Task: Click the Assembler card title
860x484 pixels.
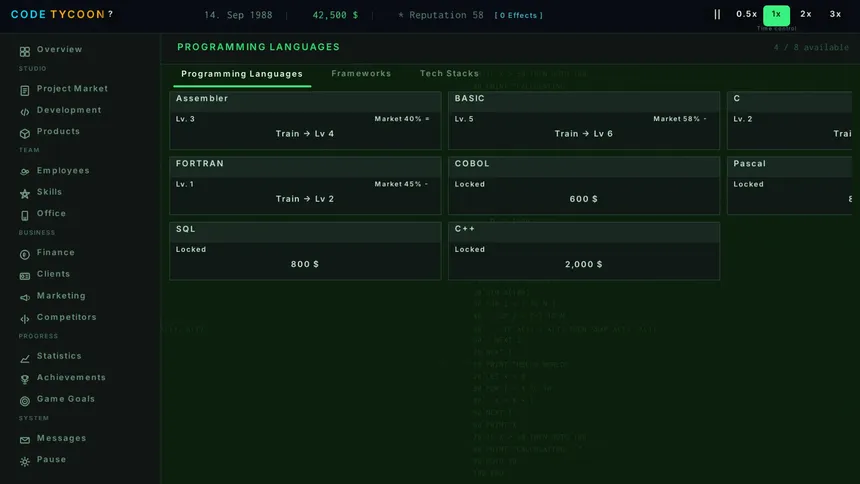Action: coord(202,98)
